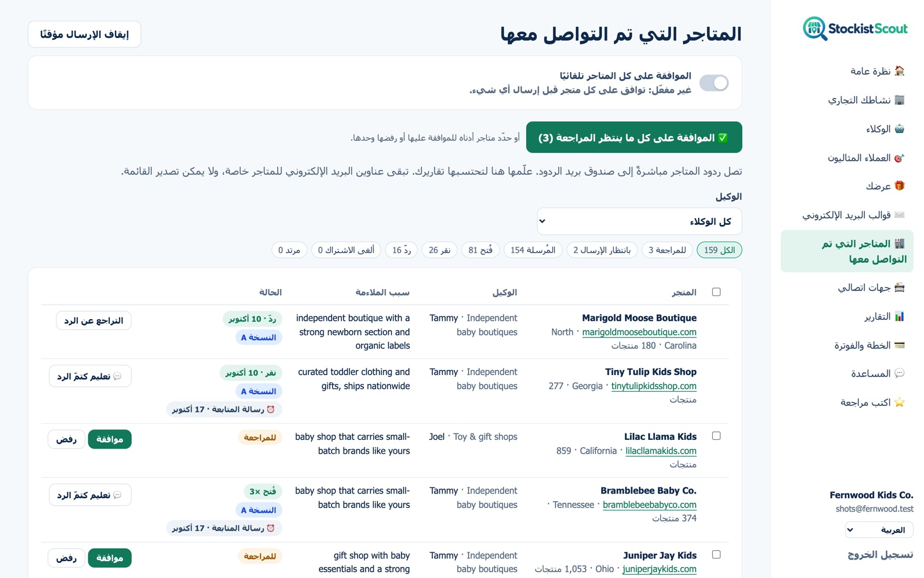Image resolution: width=924 pixels, height=578 pixels.
Task: Click the star icon beside اكتب مراجعة
Action: pyautogui.click(x=899, y=402)
